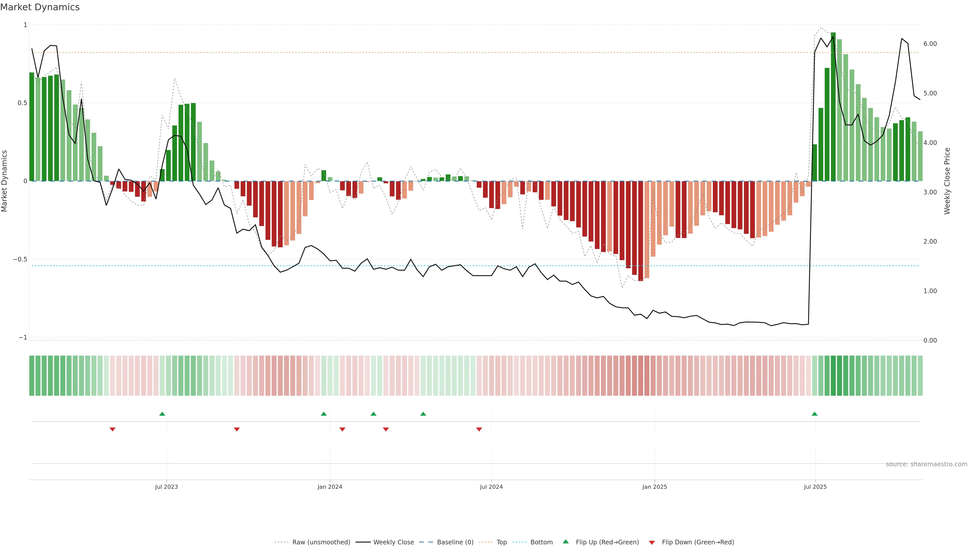Toggle the Top legend entry
Screen dimensions: 980x551
(x=501, y=542)
